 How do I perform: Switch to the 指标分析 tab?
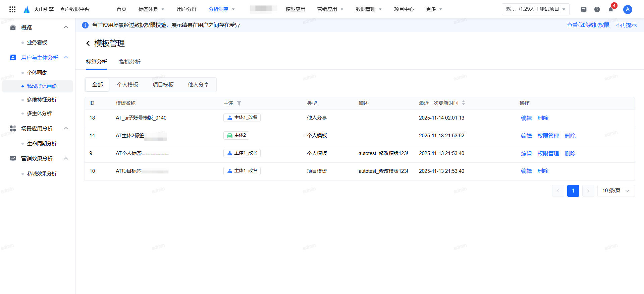[x=130, y=62]
